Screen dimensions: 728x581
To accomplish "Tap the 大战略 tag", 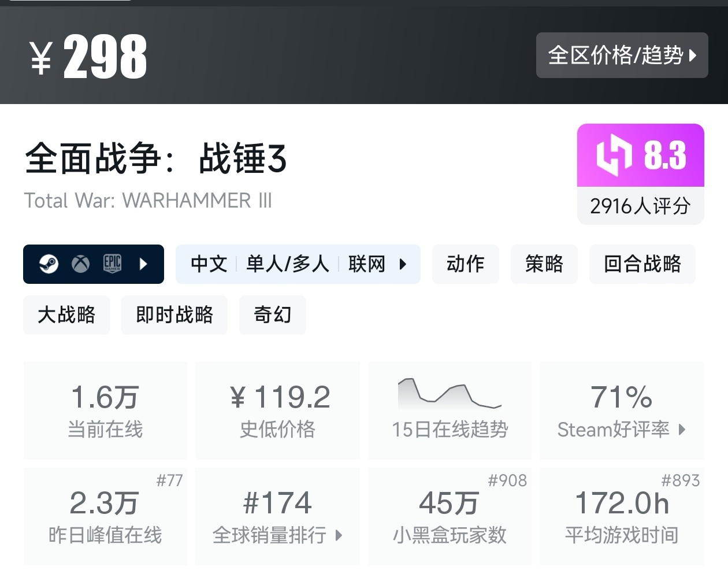I will click(x=66, y=315).
